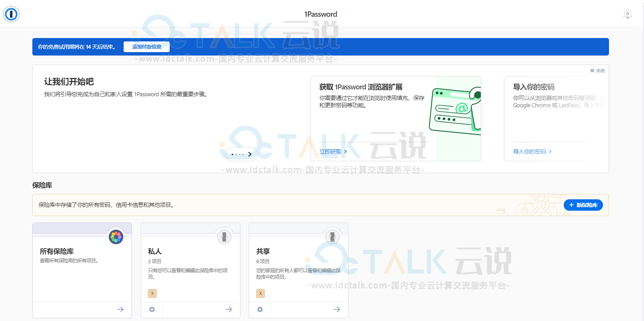Image resolution: width=644 pixels, height=321 pixels.
Task: Click the 添加付款信息 button
Action: click(146, 47)
